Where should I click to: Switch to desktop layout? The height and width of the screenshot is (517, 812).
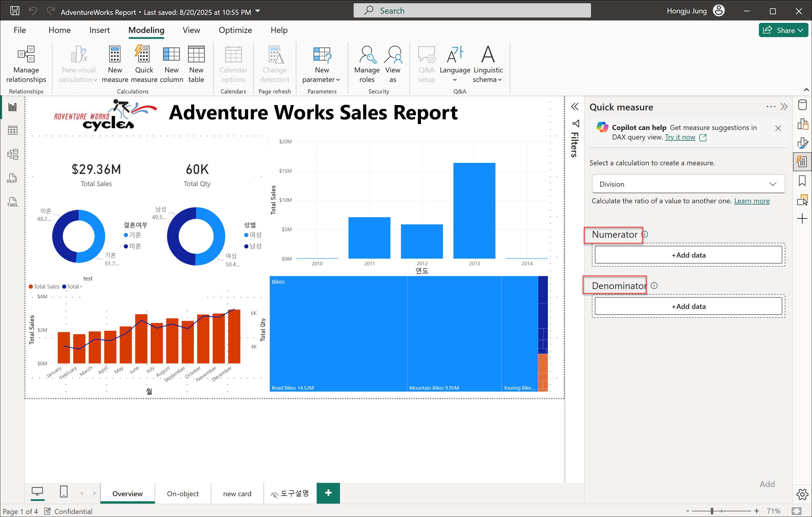tap(37, 492)
